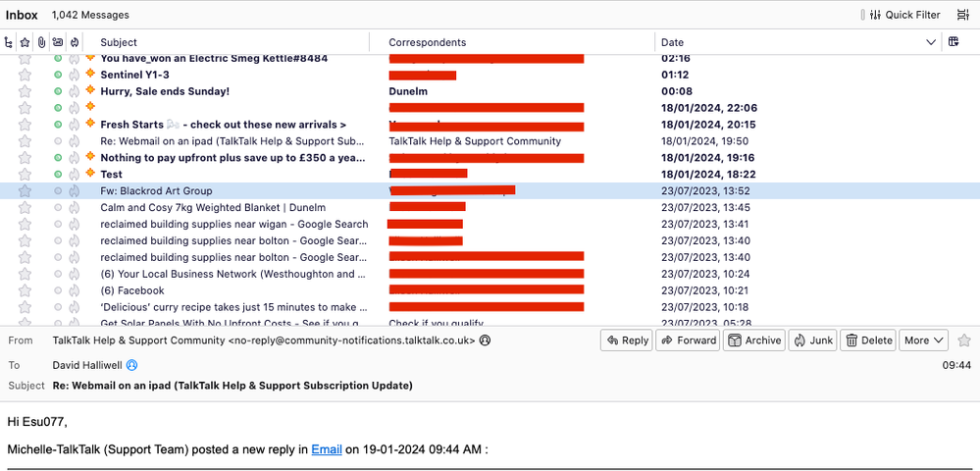Screen dimensions: 980x471
Task: Open the column picker icon beside Date
Action: pyautogui.click(x=954, y=42)
